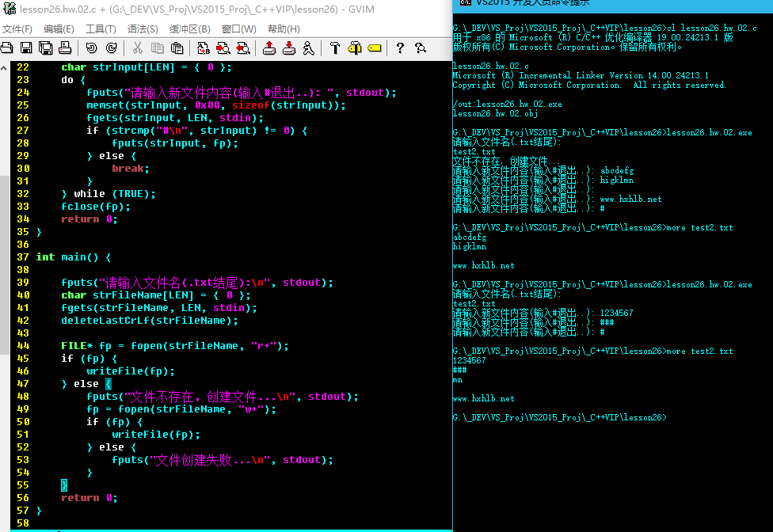Click the Save Session icon
Screen dimensions: 773x532
[289, 48]
